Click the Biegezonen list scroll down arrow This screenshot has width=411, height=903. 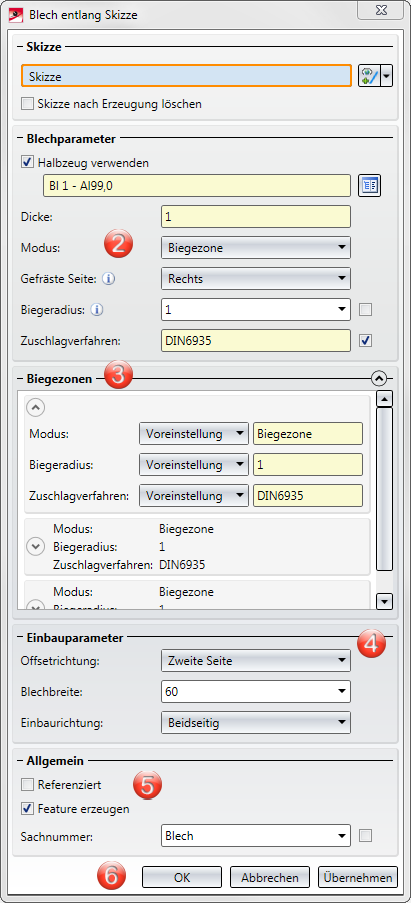coord(384,601)
